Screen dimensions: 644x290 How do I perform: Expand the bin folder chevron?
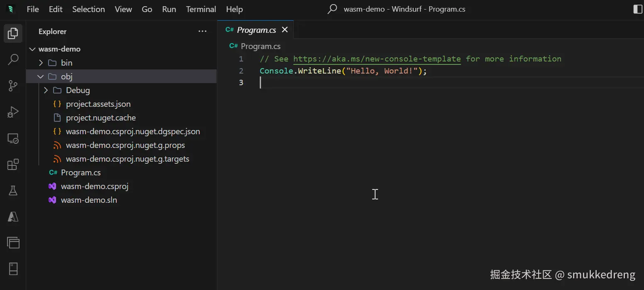[41, 63]
